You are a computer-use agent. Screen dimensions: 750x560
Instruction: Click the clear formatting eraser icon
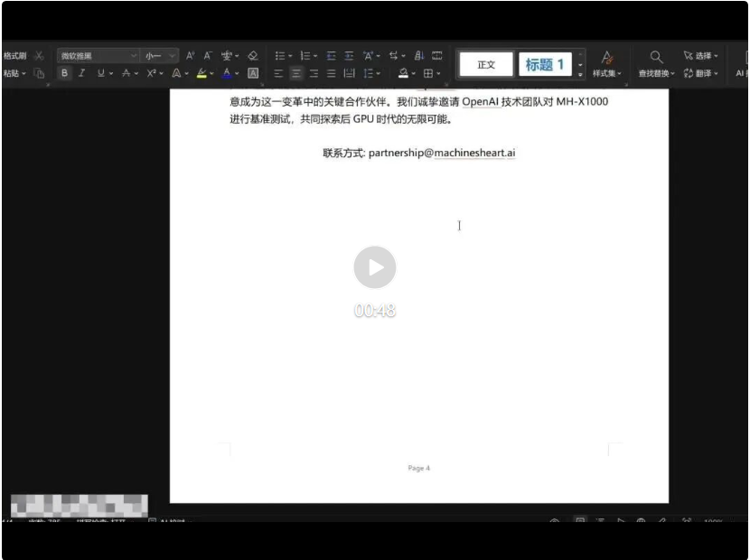253,55
